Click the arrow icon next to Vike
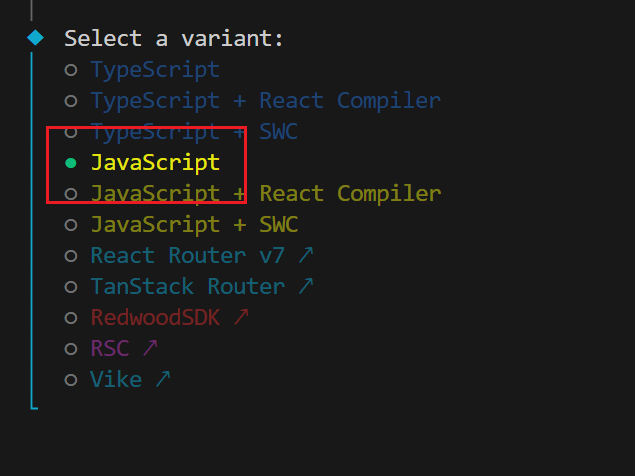This screenshot has height=476, width=635. (x=163, y=379)
